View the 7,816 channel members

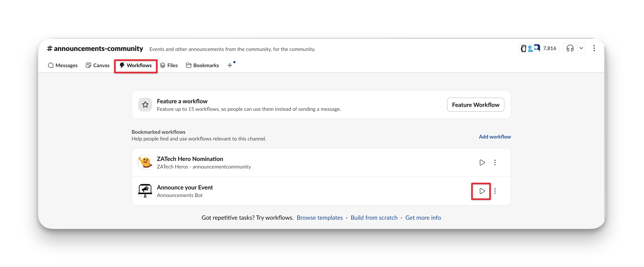click(x=538, y=48)
